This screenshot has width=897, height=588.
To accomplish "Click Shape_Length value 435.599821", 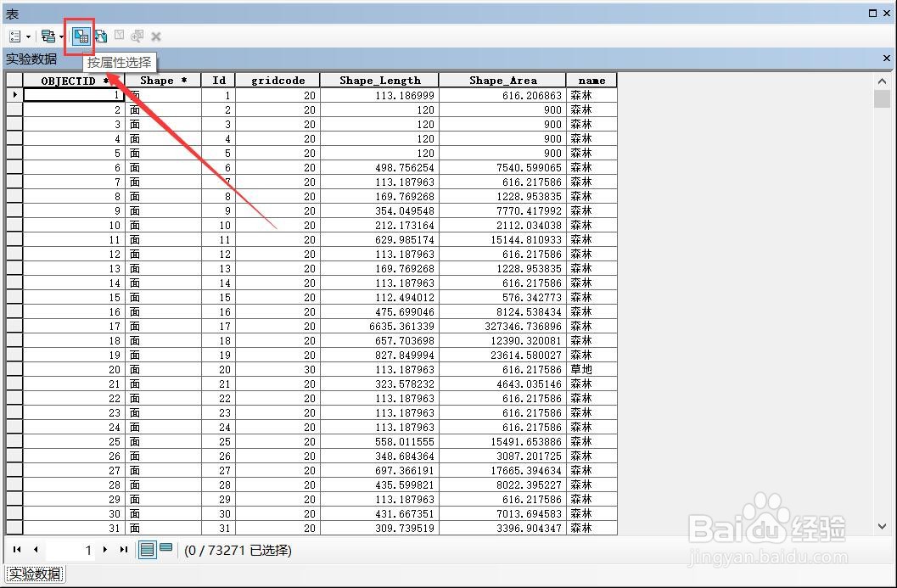I will [380, 485].
